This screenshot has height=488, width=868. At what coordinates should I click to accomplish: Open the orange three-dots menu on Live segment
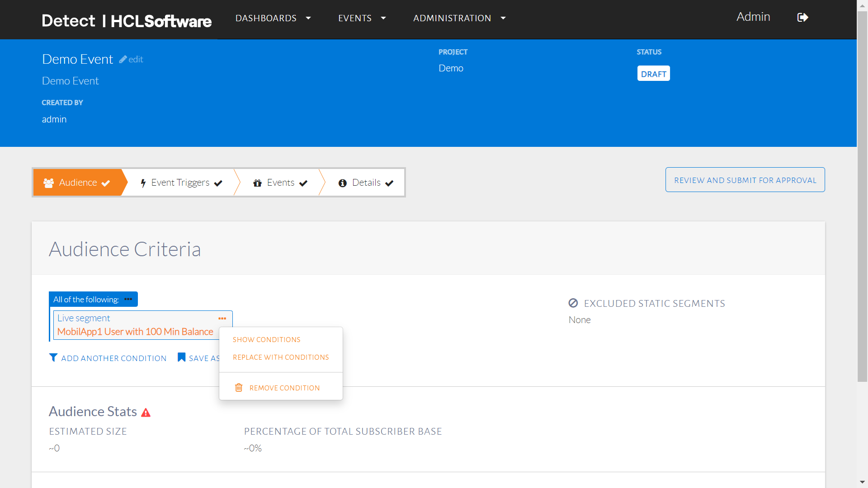tap(222, 319)
